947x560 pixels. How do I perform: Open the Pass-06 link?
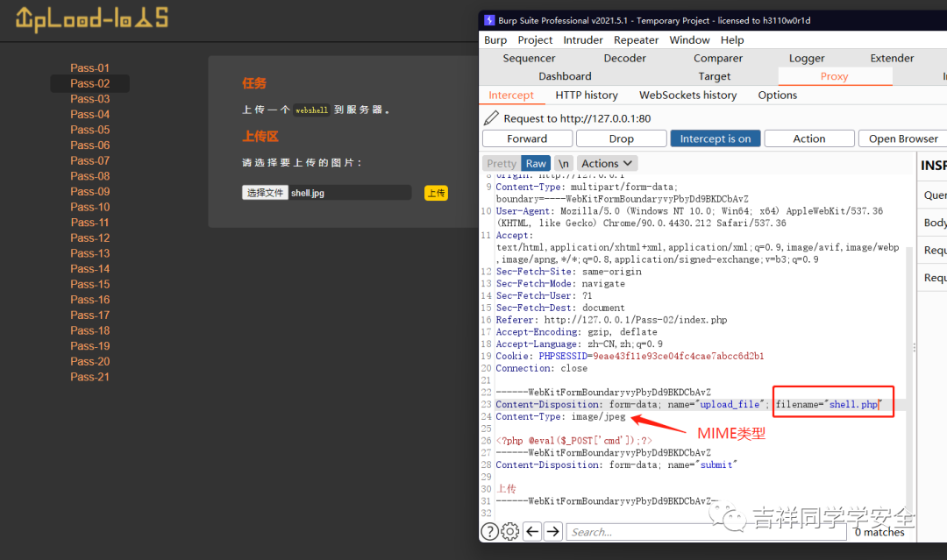(x=90, y=145)
